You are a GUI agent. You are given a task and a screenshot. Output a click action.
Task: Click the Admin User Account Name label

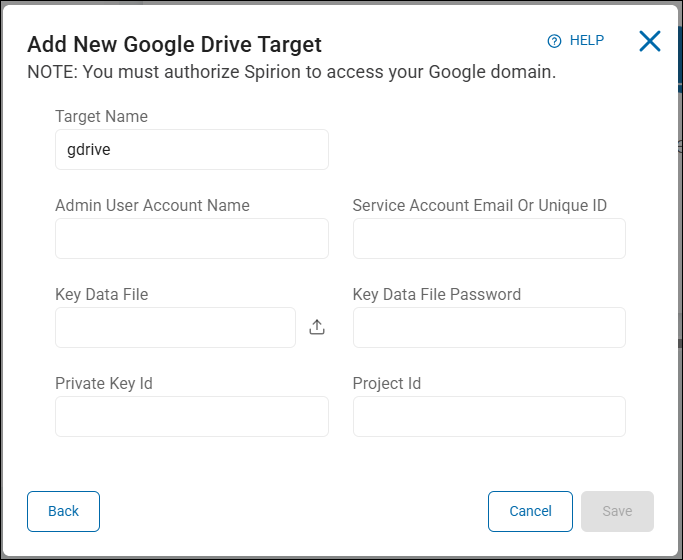152,206
